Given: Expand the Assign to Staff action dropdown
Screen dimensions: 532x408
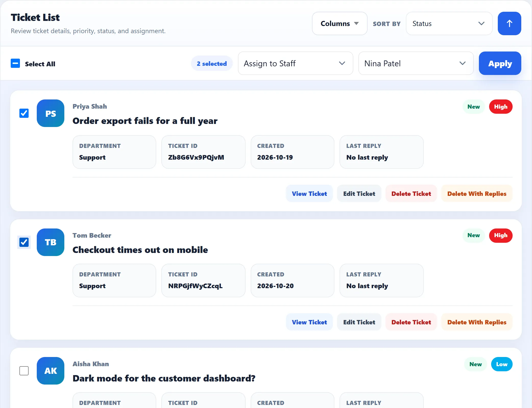Looking at the screenshot, I should point(295,63).
